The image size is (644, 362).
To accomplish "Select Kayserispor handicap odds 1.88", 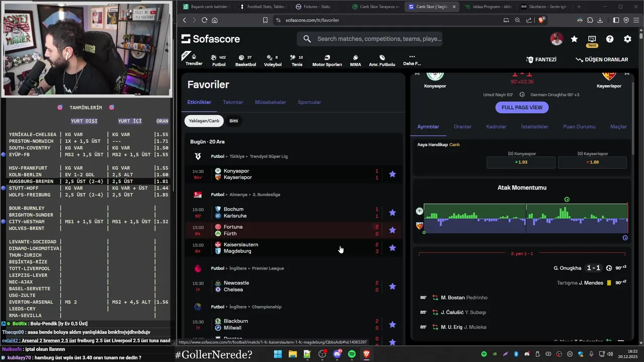I will coord(592,162).
